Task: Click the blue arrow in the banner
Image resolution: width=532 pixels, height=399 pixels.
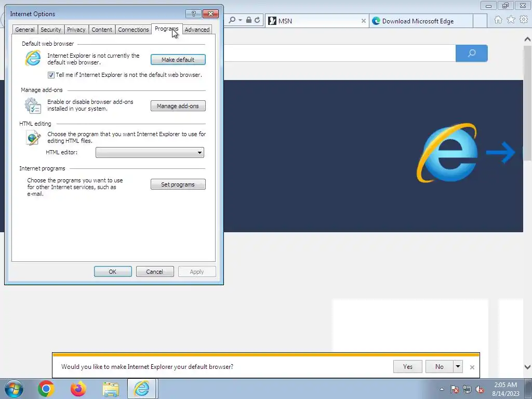Action: (x=501, y=152)
